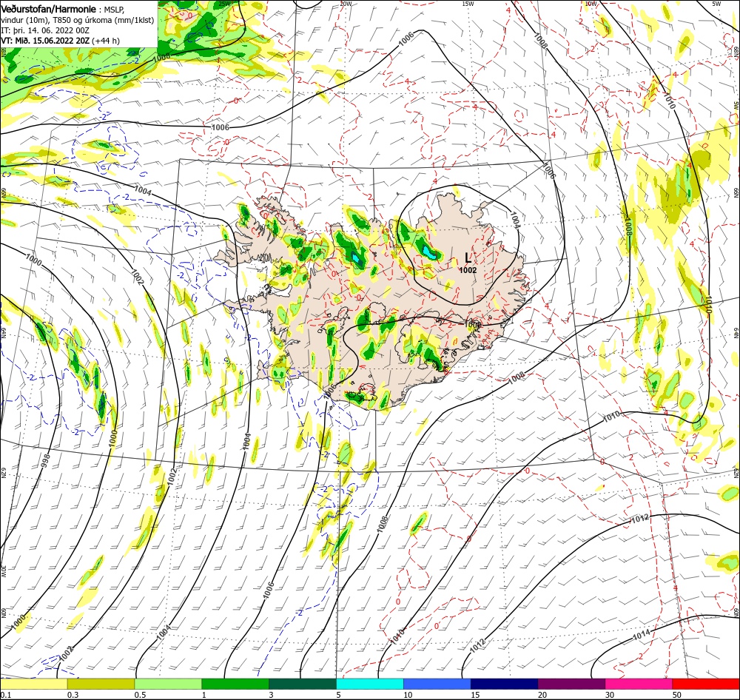740x700 pixels.
Task: Click the legend value '50'
Action: point(677,695)
